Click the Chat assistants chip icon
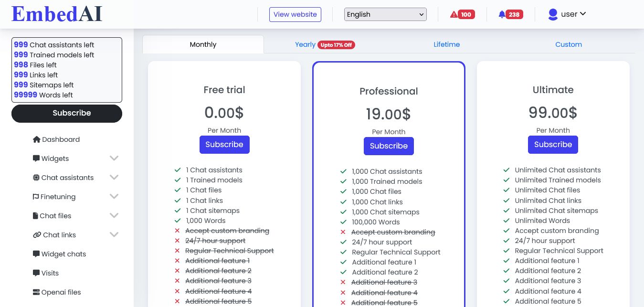Screen dimensions: 644x307 tap(36, 178)
